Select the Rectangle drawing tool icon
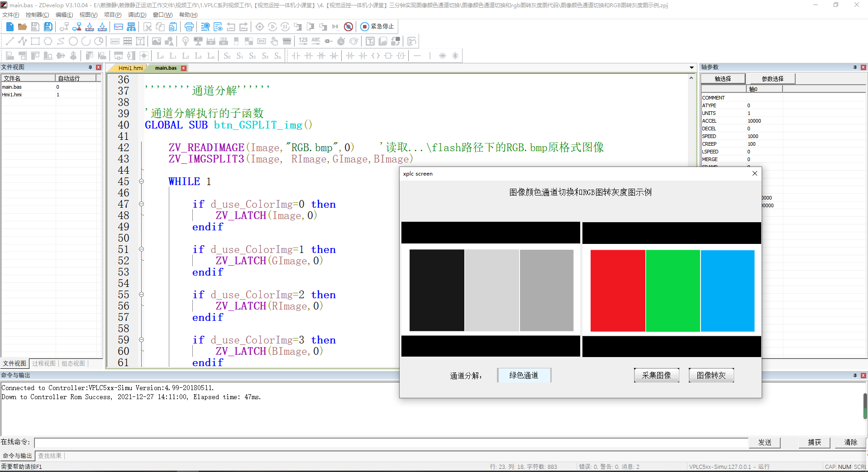Viewport: 868px width, 472px height. 35,41
